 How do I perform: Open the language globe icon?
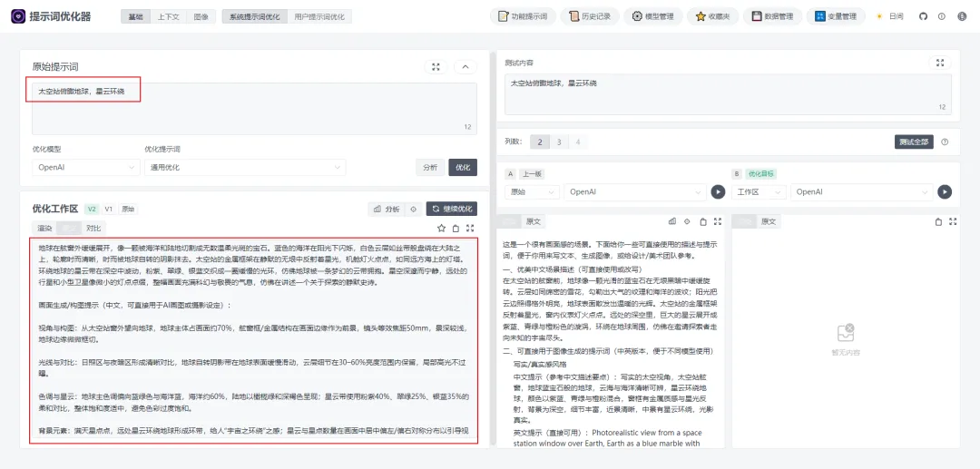(962, 16)
